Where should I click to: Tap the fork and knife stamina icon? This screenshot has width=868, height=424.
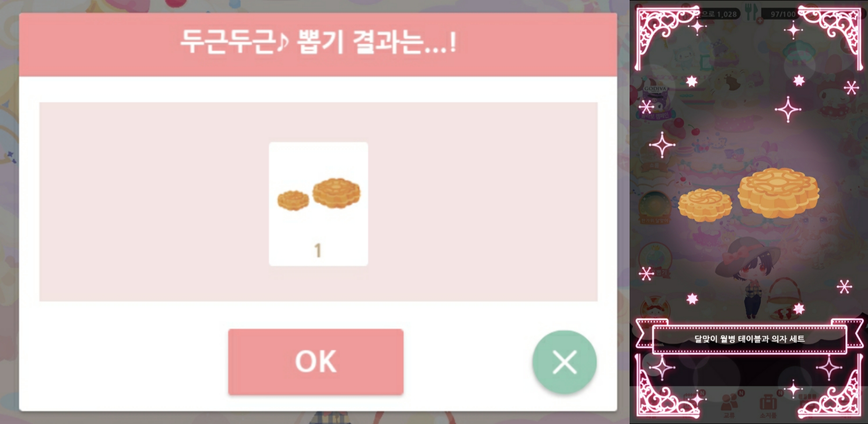pyautogui.click(x=751, y=13)
